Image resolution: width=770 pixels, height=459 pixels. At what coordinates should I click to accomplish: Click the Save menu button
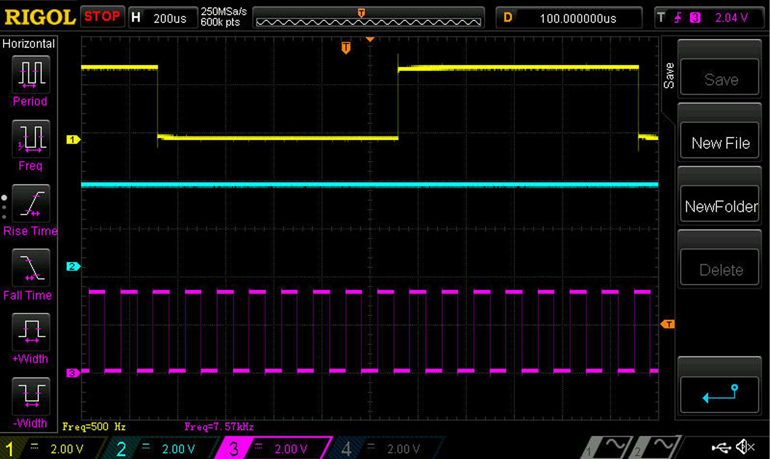(719, 78)
